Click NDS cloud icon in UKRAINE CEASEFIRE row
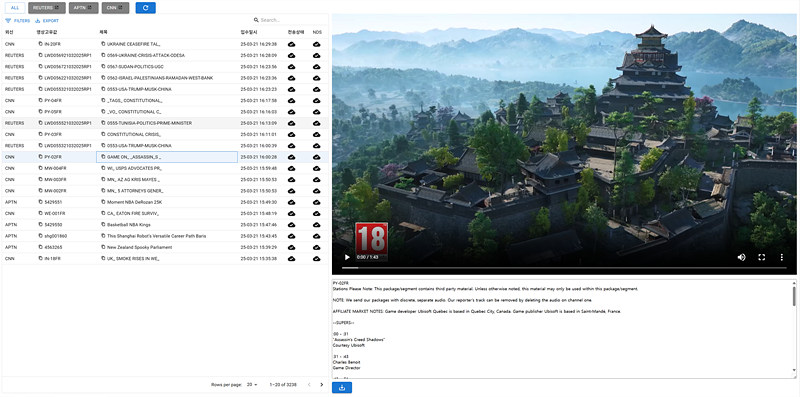This screenshot has width=800, height=397. click(316, 44)
